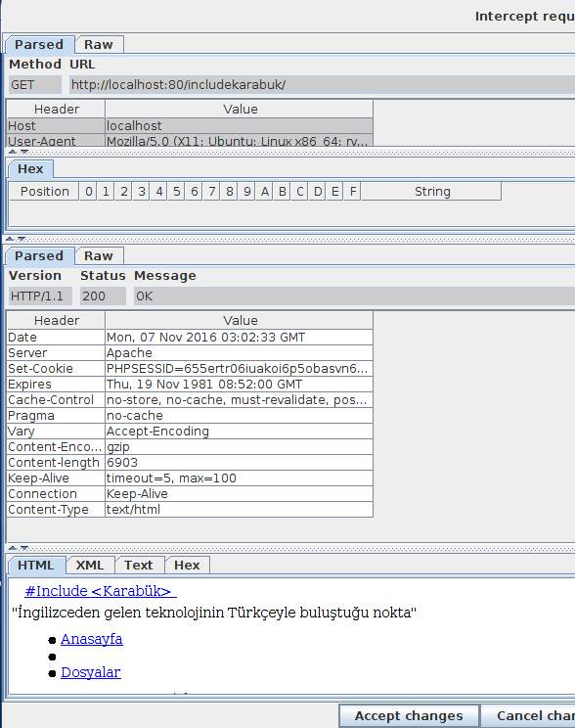Click the Hex table column A header
The image size is (575, 728).
tap(265, 191)
